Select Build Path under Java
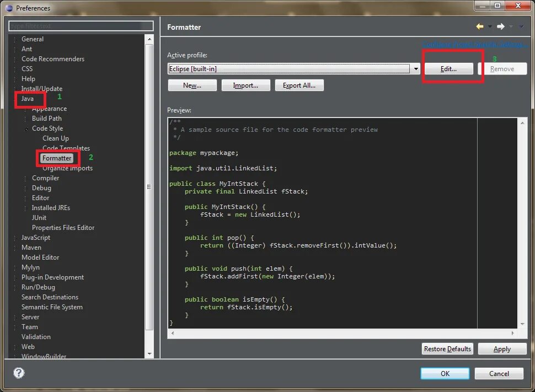Image resolution: width=535 pixels, height=392 pixels. pyautogui.click(x=47, y=119)
